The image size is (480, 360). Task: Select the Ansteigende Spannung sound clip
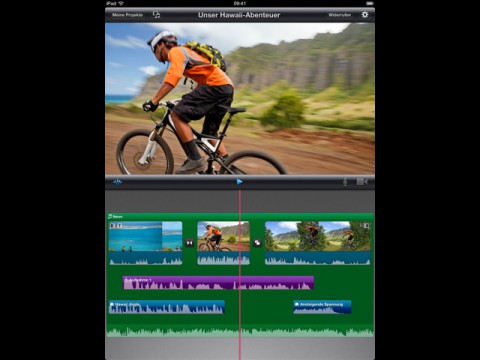pyautogui.click(x=322, y=307)
